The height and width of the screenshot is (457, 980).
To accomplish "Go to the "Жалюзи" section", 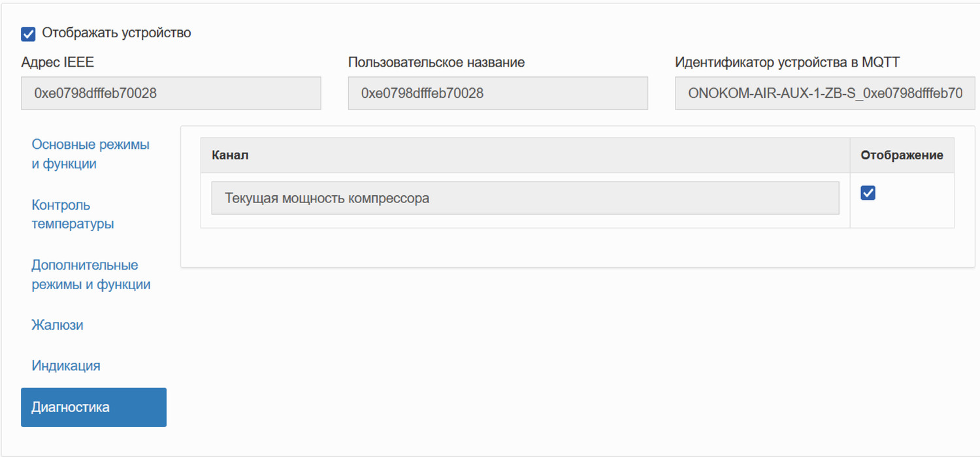I will click(x=57, y=325).
